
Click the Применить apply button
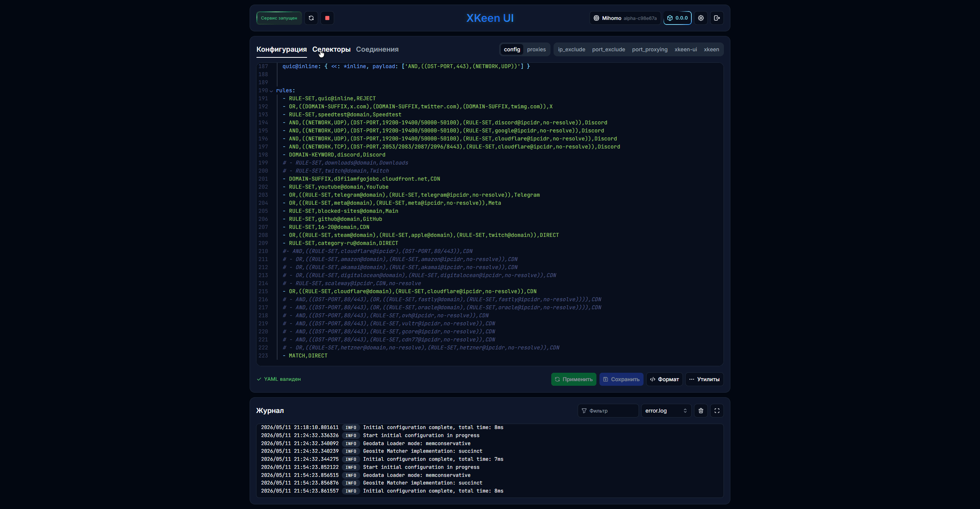point(574,379)
